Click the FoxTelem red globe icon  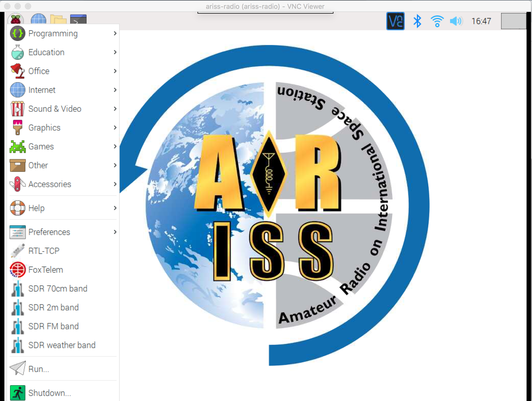(x=17, y=270)
